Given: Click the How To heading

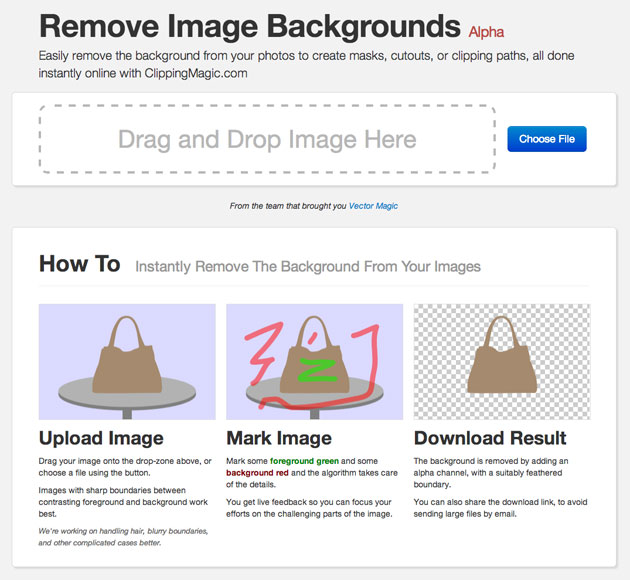Looking at the screenshot, I should (x=80, y=264).
